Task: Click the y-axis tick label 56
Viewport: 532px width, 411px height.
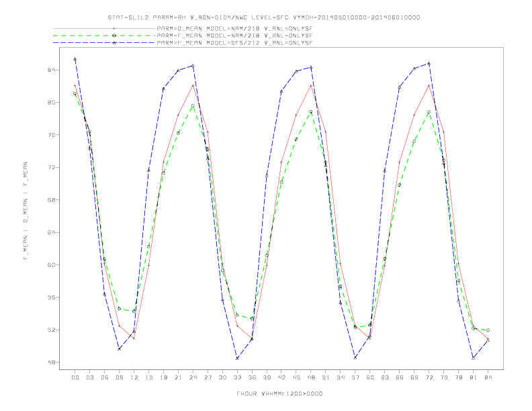Action: [x=51, y=298]
